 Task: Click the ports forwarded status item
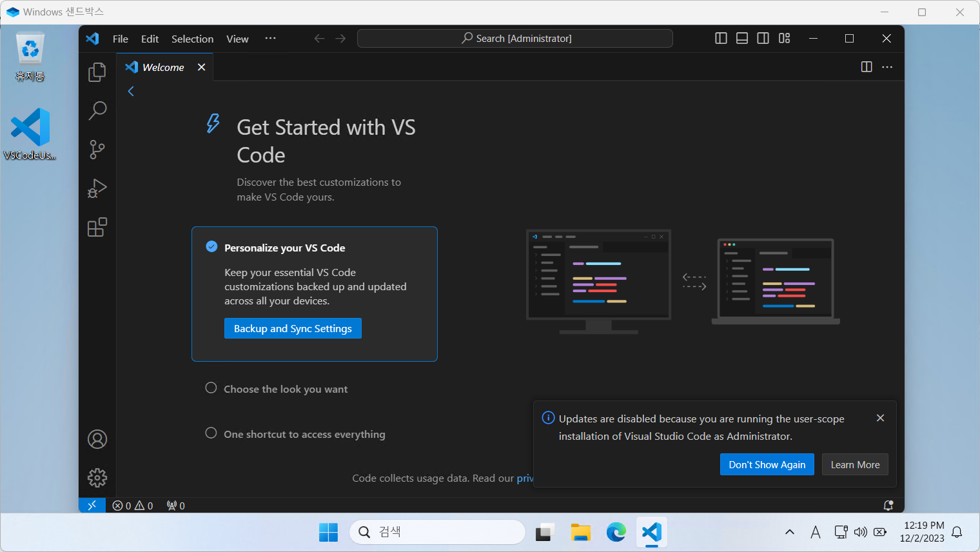[176, 506]
